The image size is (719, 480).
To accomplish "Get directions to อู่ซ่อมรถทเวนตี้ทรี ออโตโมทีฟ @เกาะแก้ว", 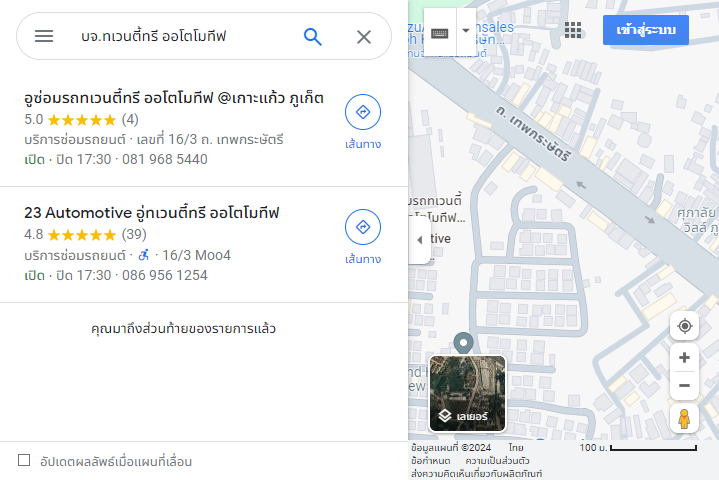I will point(363,122).
